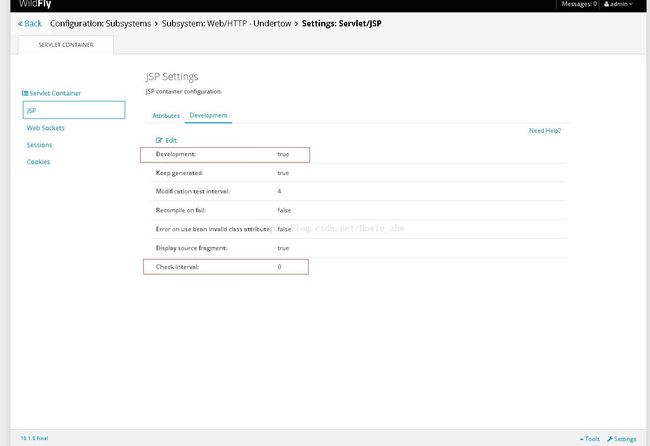Expand the Tools menu in footer

(x=589, y=439)
